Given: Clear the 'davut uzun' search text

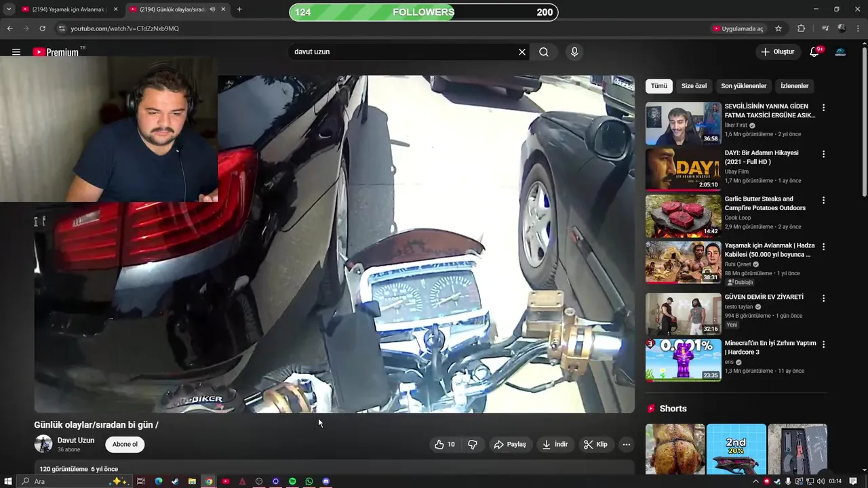Looking at the screenshot, I should (x=522, y=52).
